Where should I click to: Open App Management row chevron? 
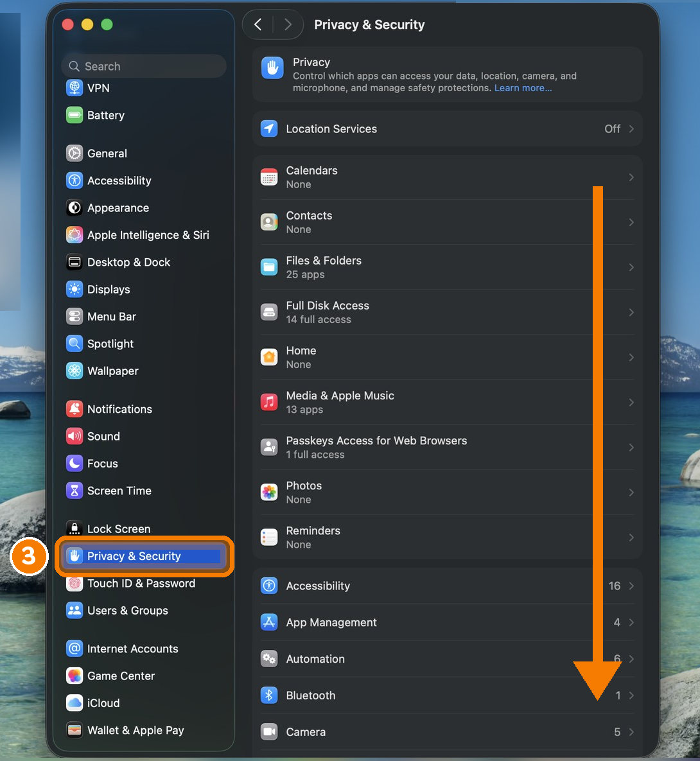click(x=631, y=622)
